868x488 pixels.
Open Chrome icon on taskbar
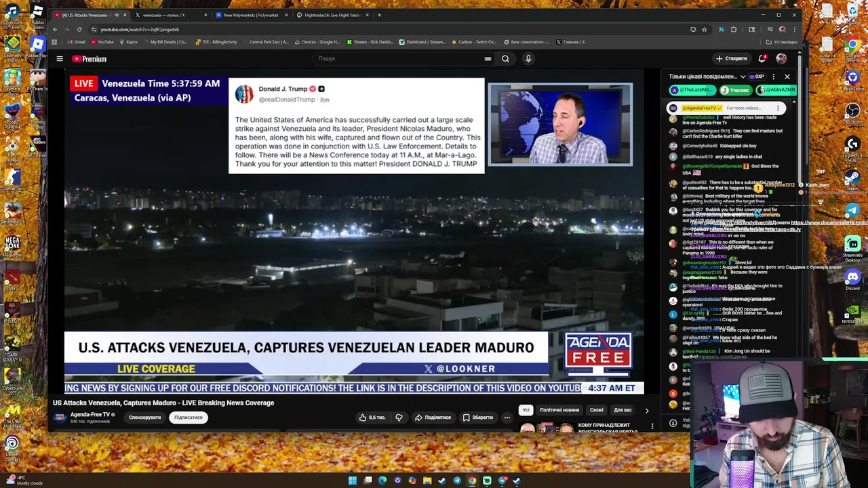[x=472, y=481]
